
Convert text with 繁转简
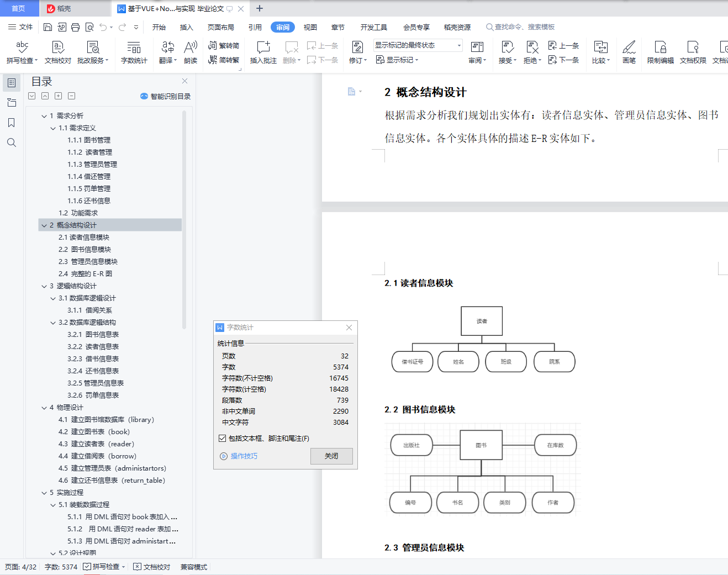(224, 46)
